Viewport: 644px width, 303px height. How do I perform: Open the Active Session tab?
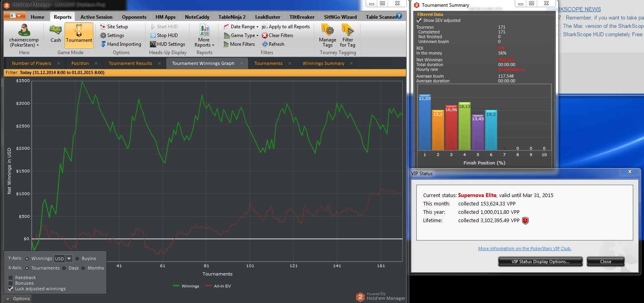tap(97, 17)
